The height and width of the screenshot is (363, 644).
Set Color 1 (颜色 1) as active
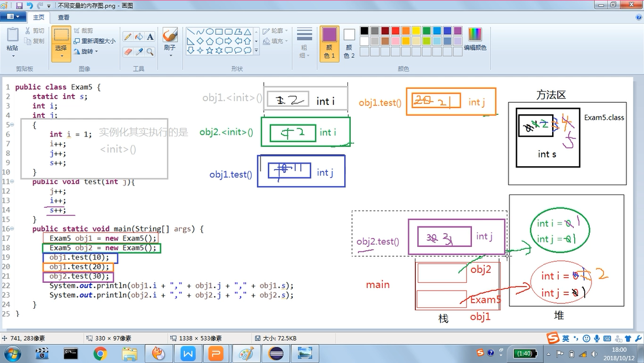(x=329, y=43)
